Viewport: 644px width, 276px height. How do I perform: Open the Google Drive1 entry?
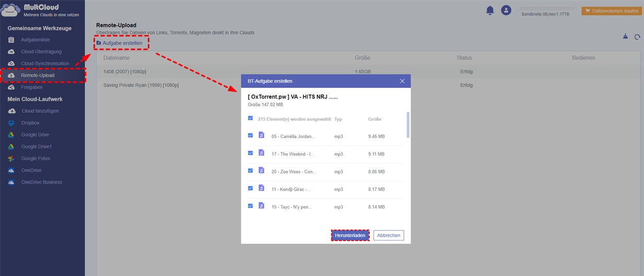(37, 147)
